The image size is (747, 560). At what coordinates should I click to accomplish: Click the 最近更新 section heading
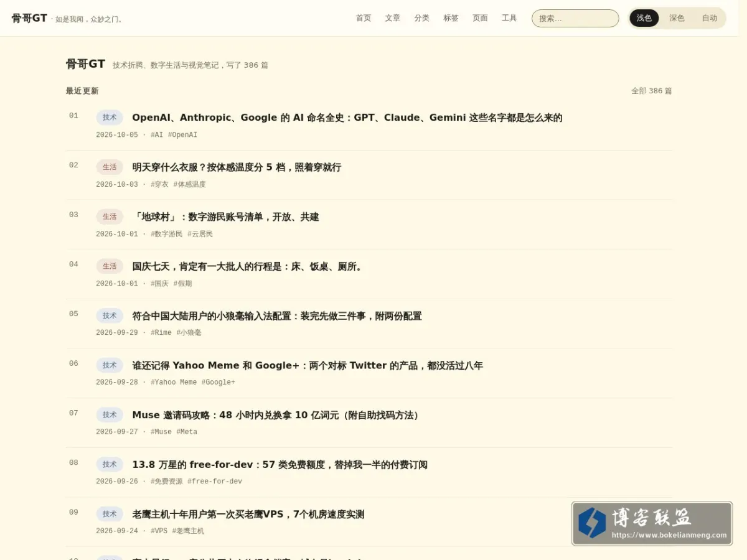click(x=82, y=91)
